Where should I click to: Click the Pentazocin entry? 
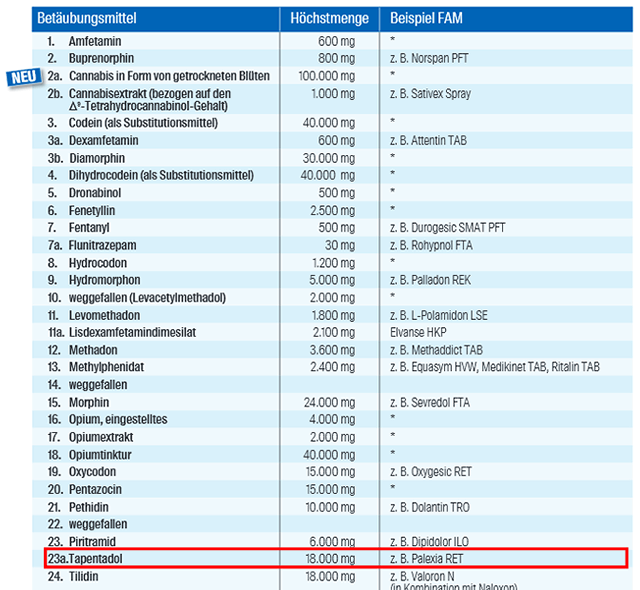point(95,489)
